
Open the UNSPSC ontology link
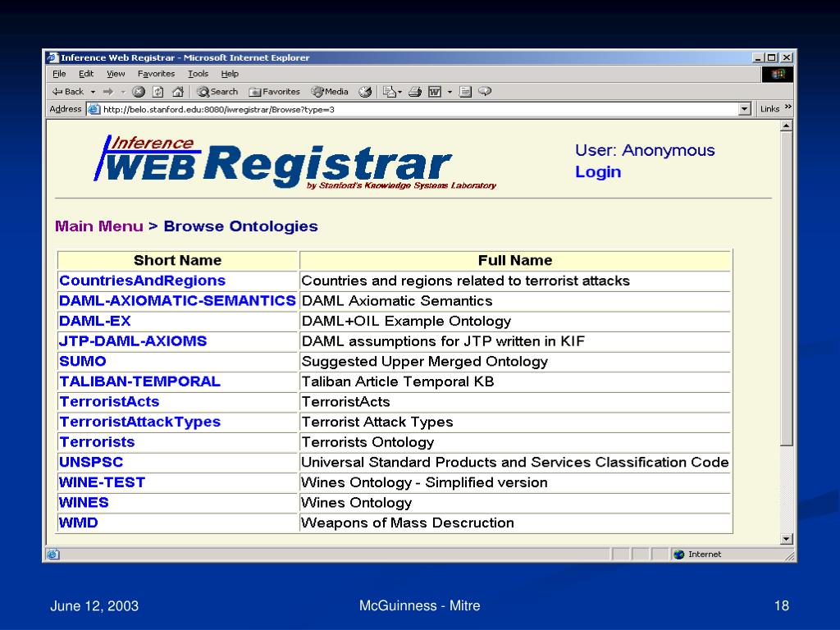91,463
